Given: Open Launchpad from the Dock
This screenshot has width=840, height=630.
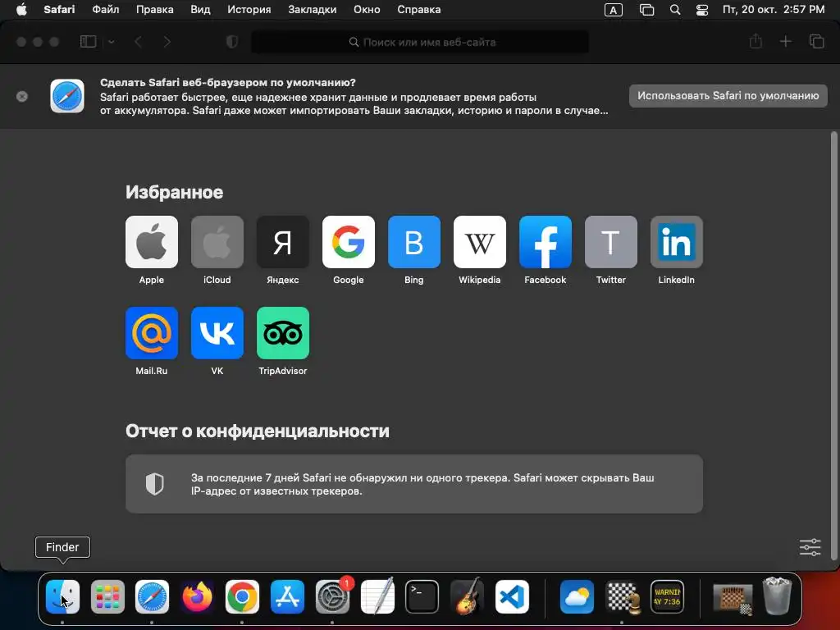Looking at the screenshot, I should pos(107,596).
